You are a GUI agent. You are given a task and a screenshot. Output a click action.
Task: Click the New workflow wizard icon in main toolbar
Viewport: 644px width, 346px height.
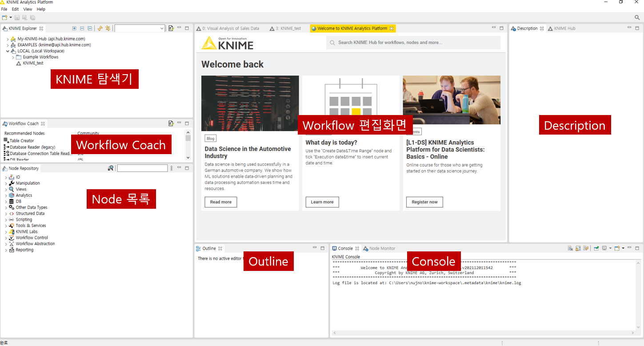coord(4,17)
